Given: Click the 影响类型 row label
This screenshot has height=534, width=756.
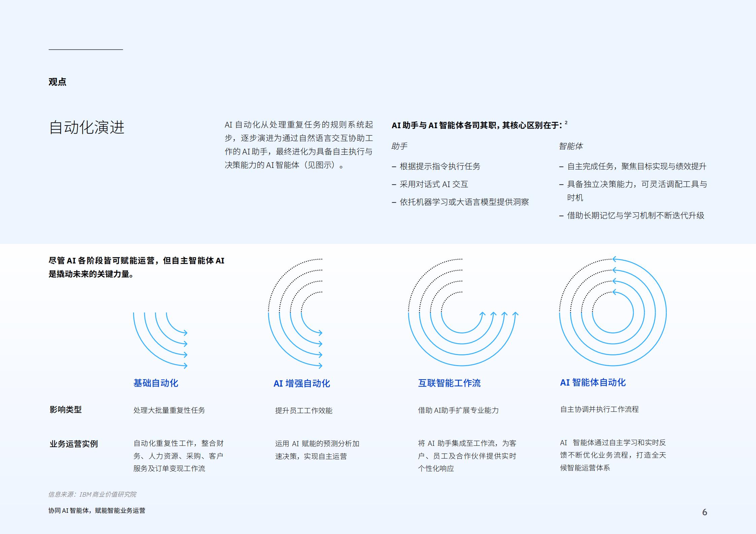Looking at the screenshot, I should tap(65, 410).
